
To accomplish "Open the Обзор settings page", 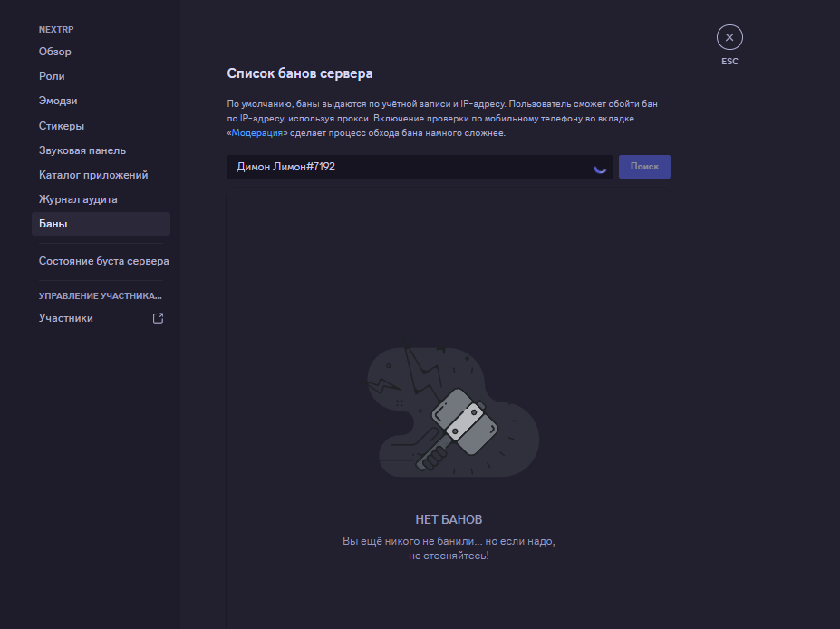I will point(55,52).
